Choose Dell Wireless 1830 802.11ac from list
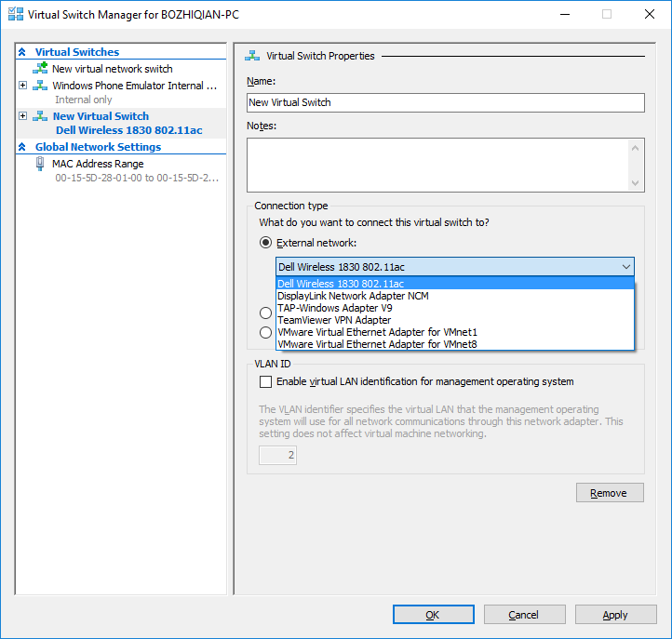672x639 pixels. (x=455, y=284)
